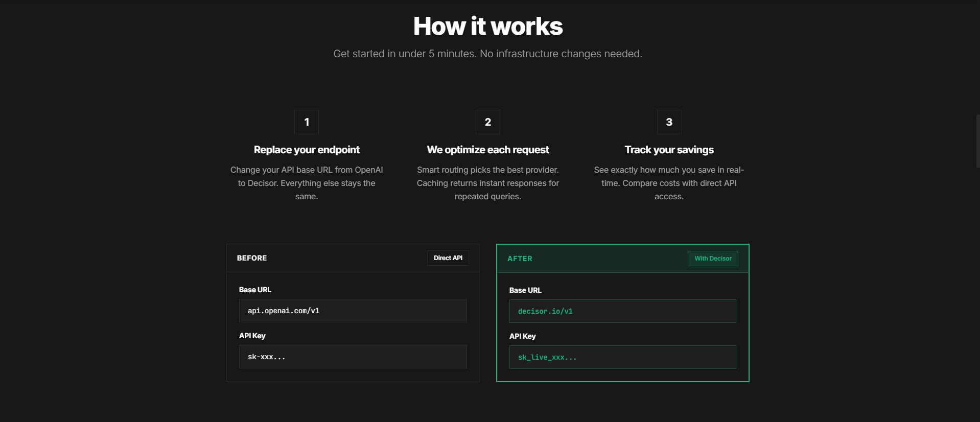
Task: Click 'Track your savings' heading
Action: click(669, 150)
